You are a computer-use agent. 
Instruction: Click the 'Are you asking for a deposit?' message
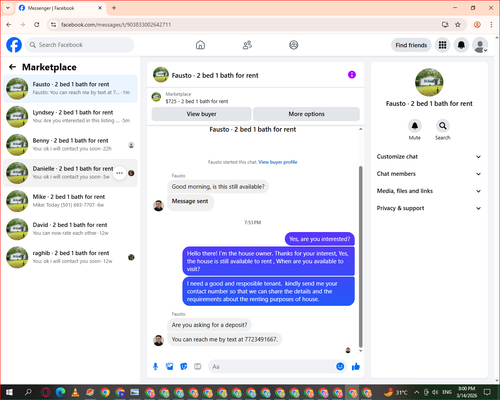coord(209,325)
